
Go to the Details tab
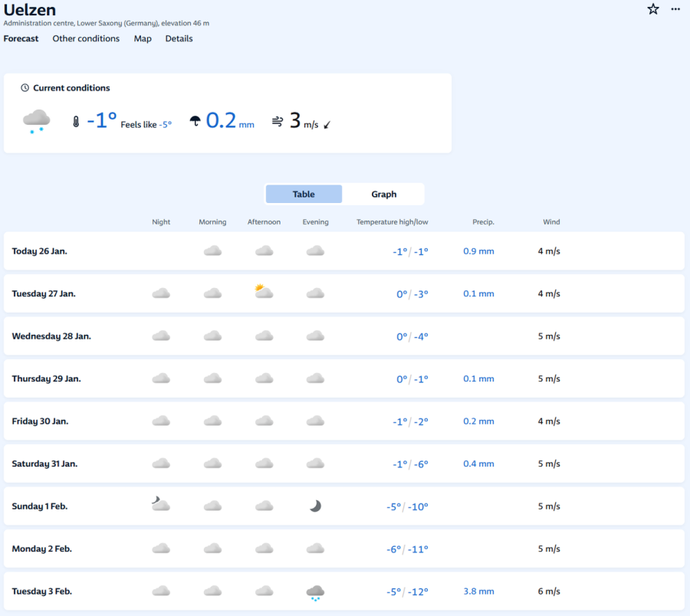point(179,38)
